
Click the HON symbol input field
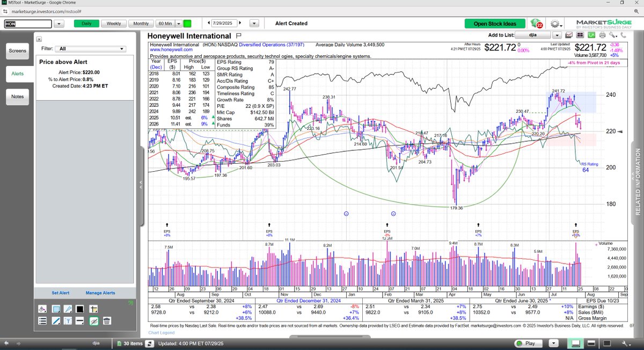tap(28, 24)
